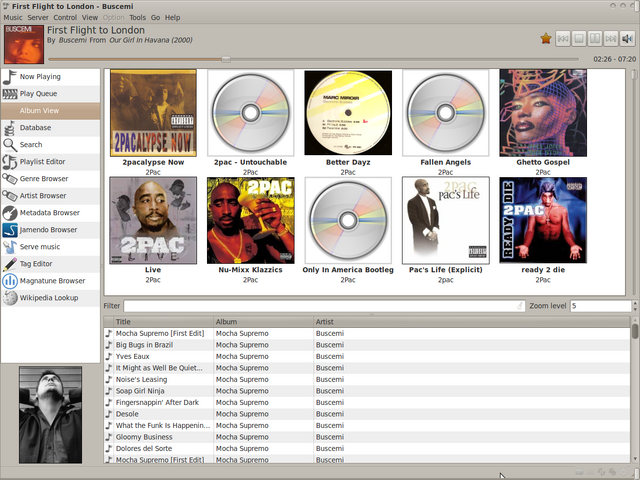640x480 pixels.
Task: Open the Play Queue panel
Action: click(50, 94)
